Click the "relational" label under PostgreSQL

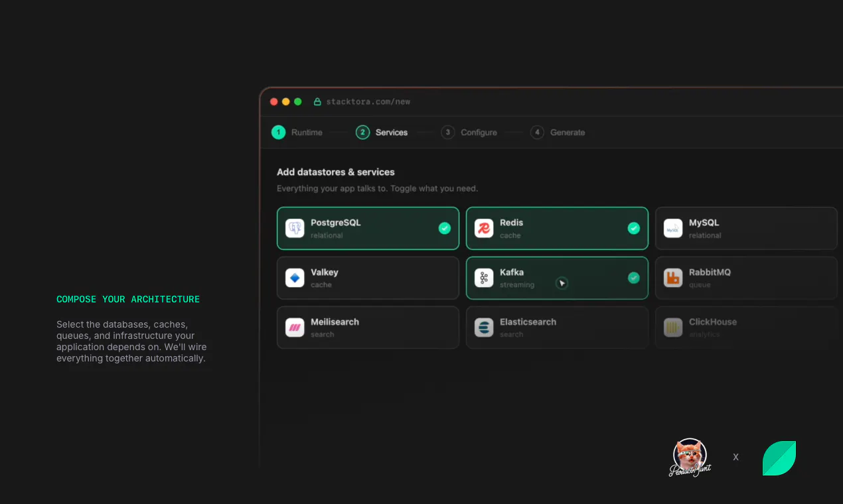[x=327, y=235]
